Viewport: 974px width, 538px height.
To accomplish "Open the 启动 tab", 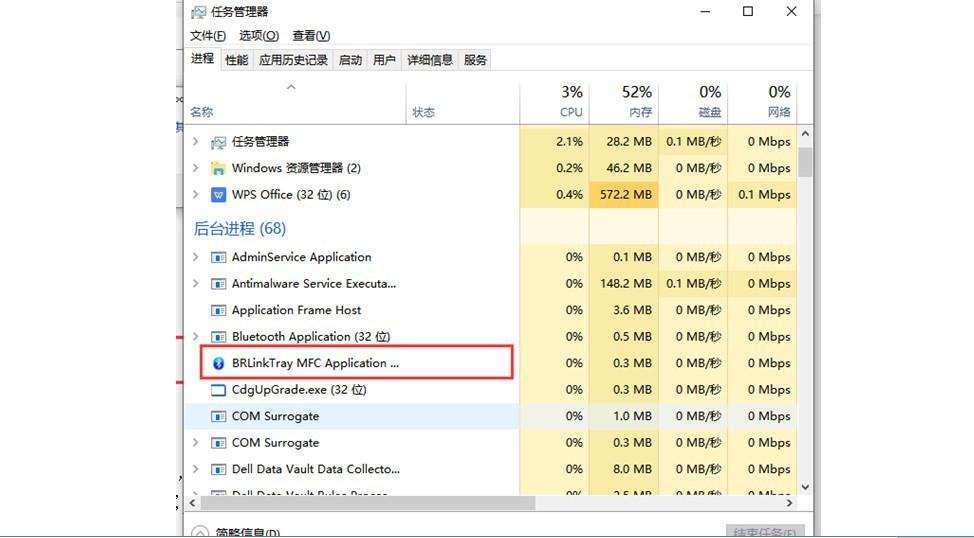I will pos(350,60).
